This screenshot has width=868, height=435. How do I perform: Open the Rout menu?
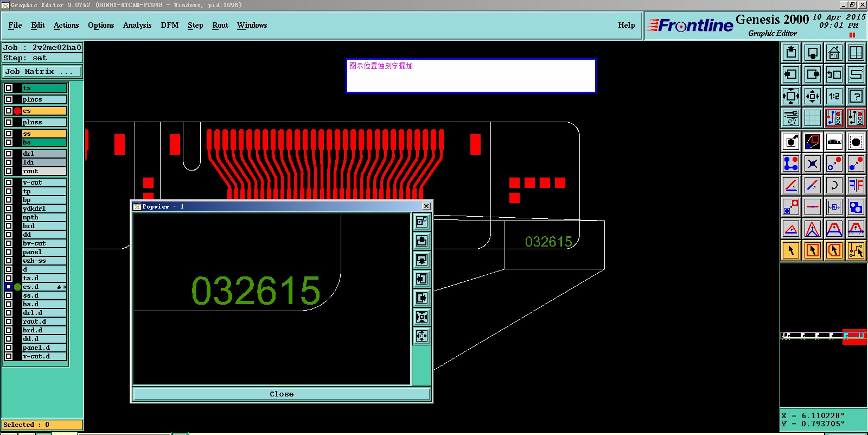220,25
